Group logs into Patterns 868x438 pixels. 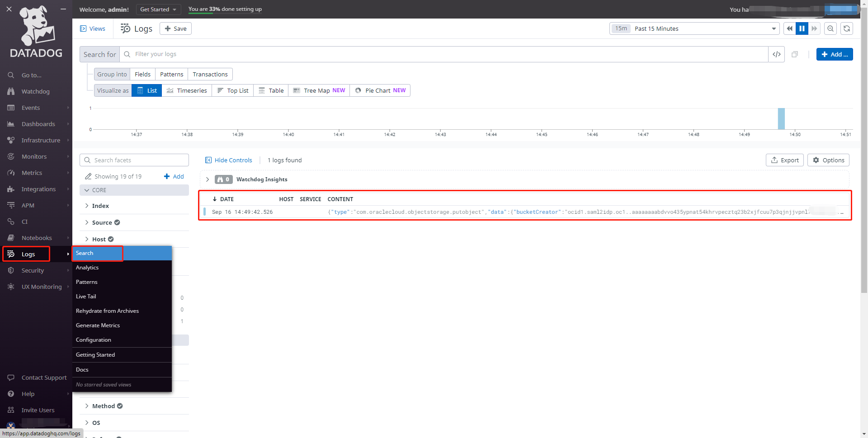tap(171, 74)
